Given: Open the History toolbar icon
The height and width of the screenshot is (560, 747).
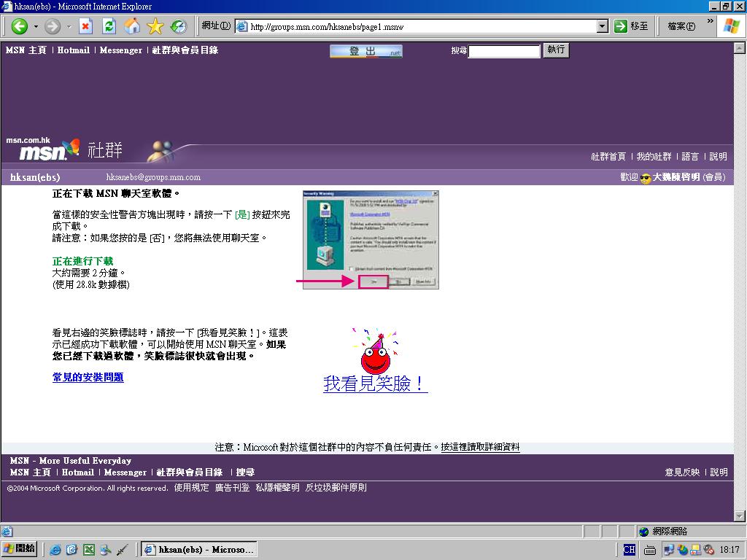Looking at the screenshot, I should pos(179,26).
